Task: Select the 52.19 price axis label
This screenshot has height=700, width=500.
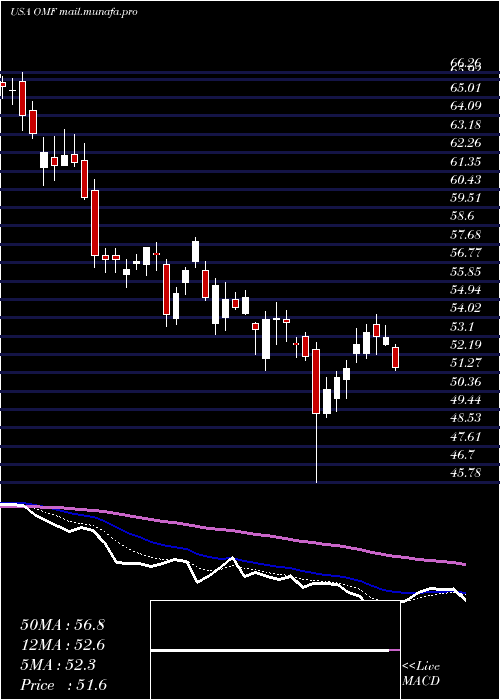Action: (x=466, y=345)
